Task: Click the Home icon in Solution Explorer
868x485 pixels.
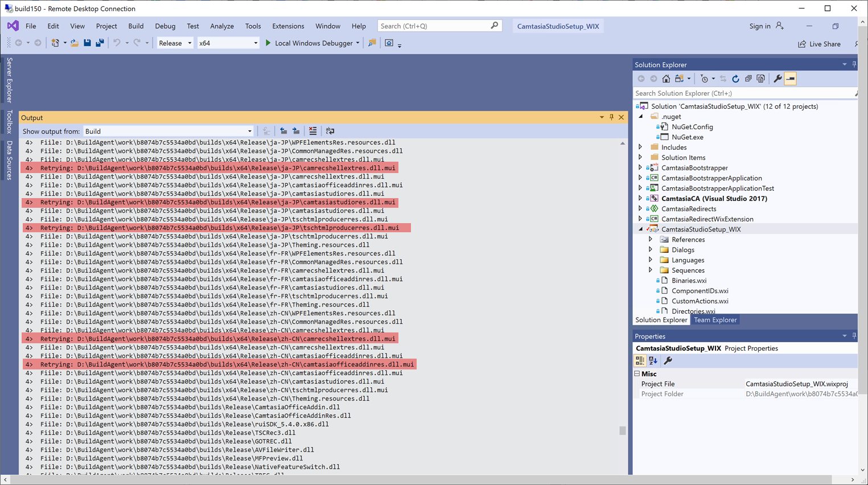Action: point(666,79)
